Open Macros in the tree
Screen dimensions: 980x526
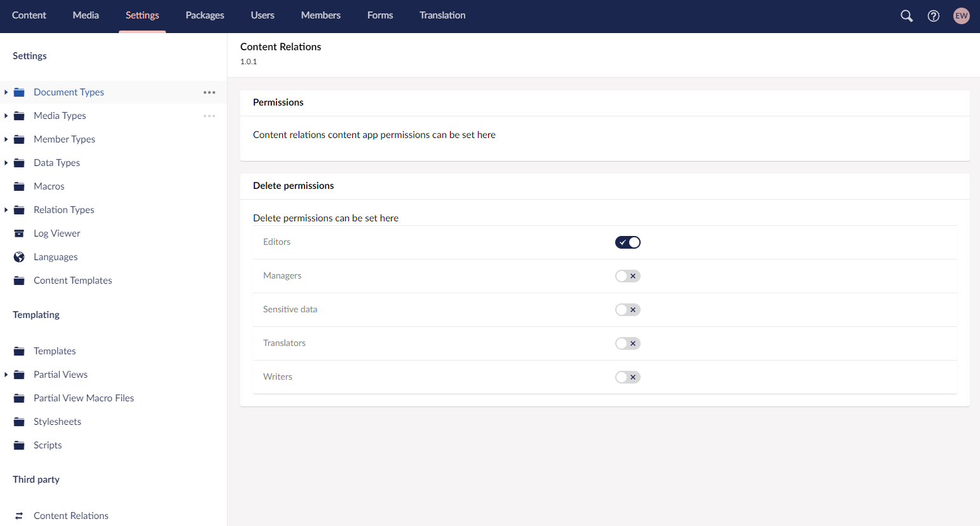coord(49,186)
